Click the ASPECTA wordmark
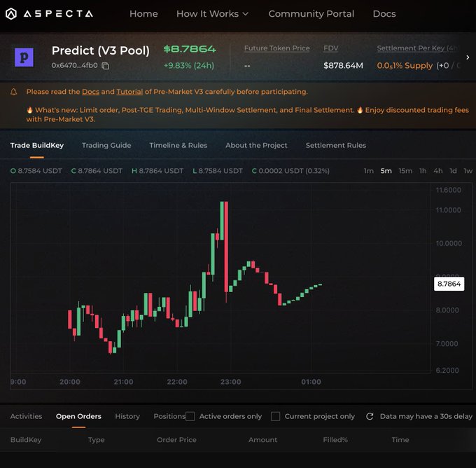 tap(58, 14)
